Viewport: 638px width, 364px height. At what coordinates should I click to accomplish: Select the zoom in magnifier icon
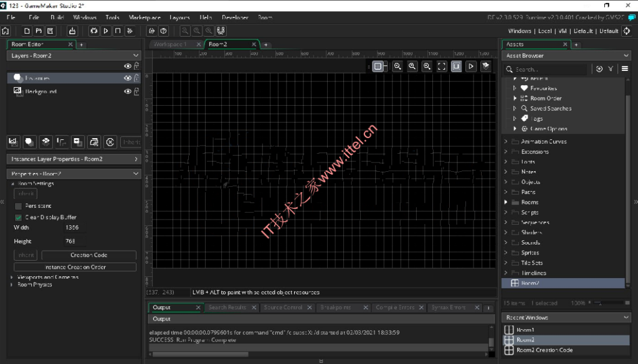tap(426, 67)
